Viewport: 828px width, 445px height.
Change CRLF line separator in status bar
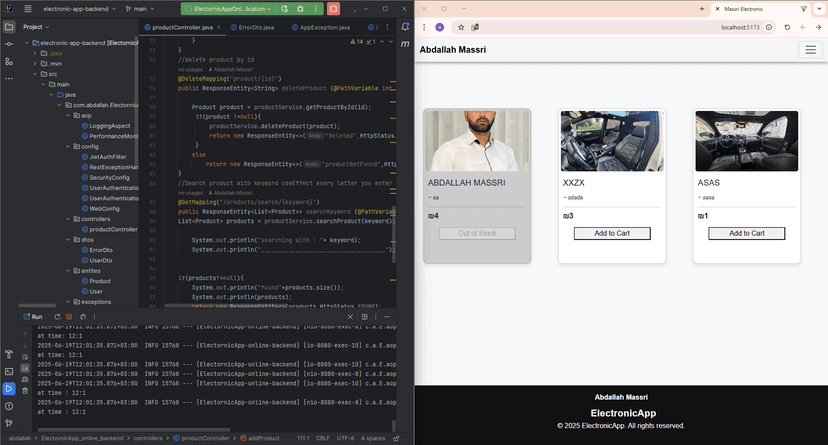(323, 438)
